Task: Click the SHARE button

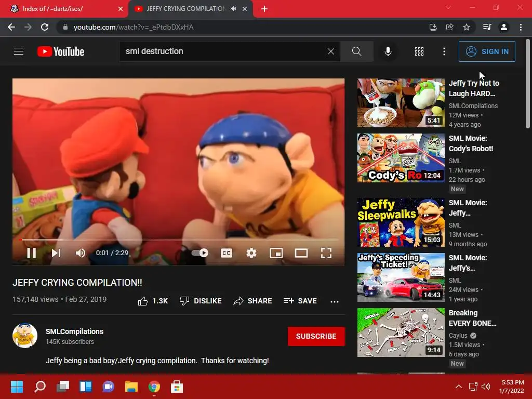Action: 253,301
